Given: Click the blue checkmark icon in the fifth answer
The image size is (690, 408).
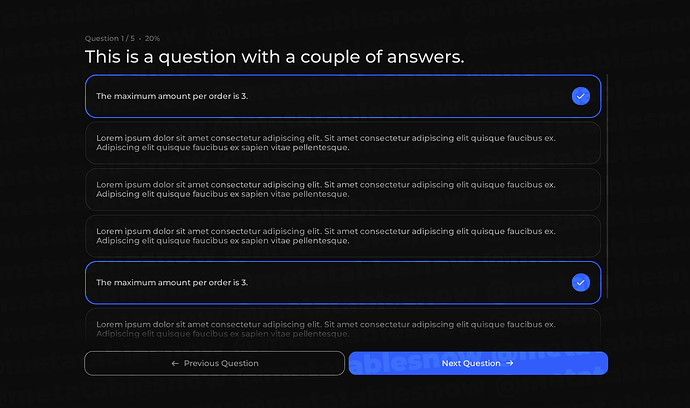Looking at the screenshot, I should point(580,283).
